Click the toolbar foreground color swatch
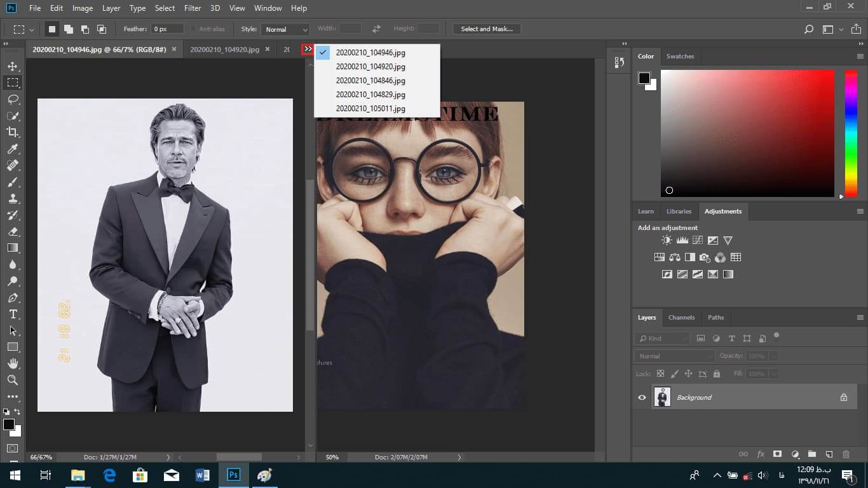 [x=9, y=424]
